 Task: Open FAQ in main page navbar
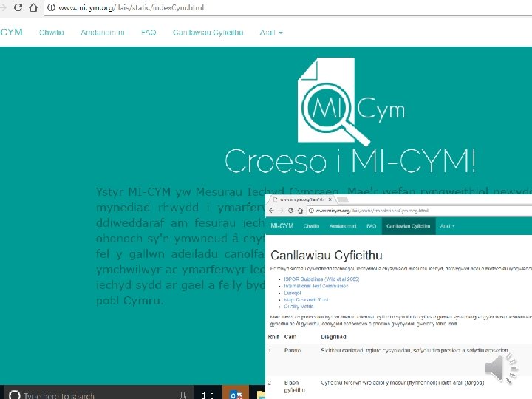coord(149,33)
